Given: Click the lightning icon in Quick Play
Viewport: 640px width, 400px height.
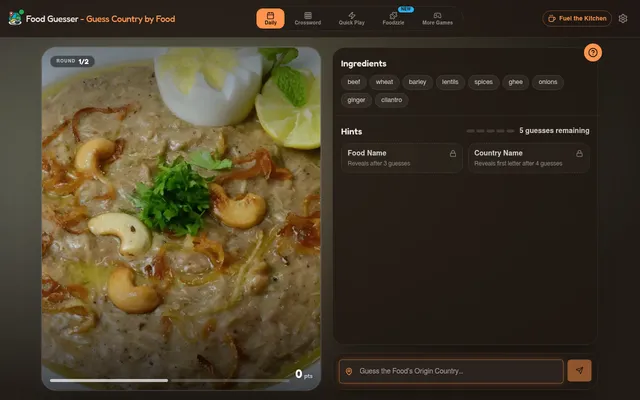Looking at the screenshot, I should click(351, 16).
